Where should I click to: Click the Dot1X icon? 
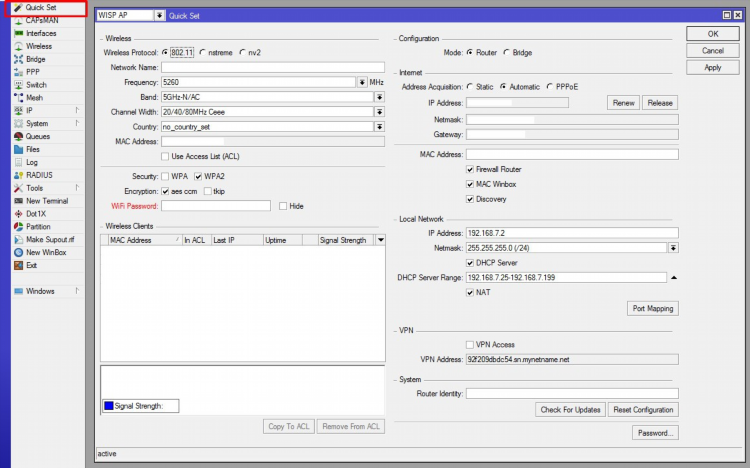18,214
